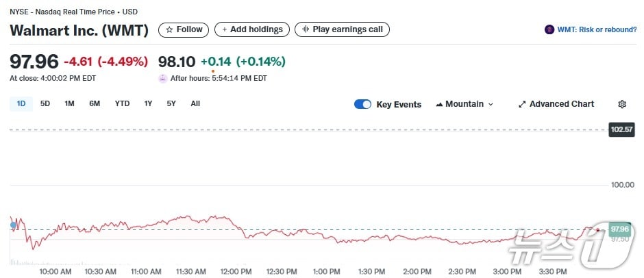Expand the Mountain chart style dropdown
Viewport: 644px width, 278px height.
click(491, 104)
